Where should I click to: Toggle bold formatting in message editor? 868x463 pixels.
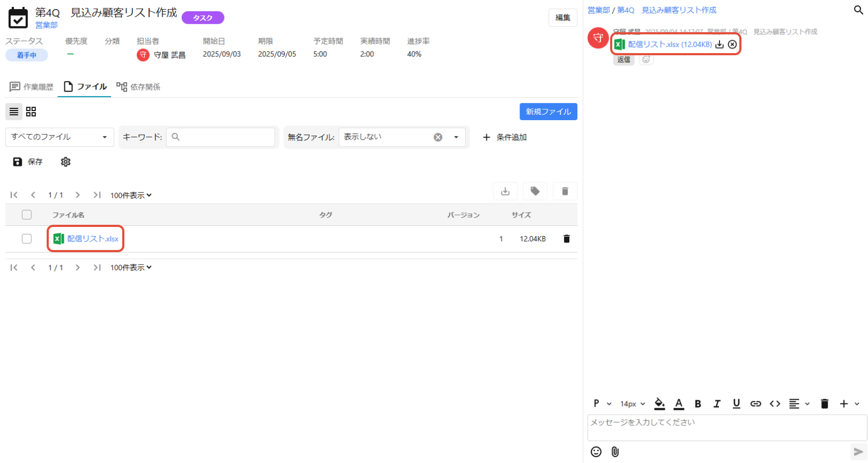click(698, 403)
